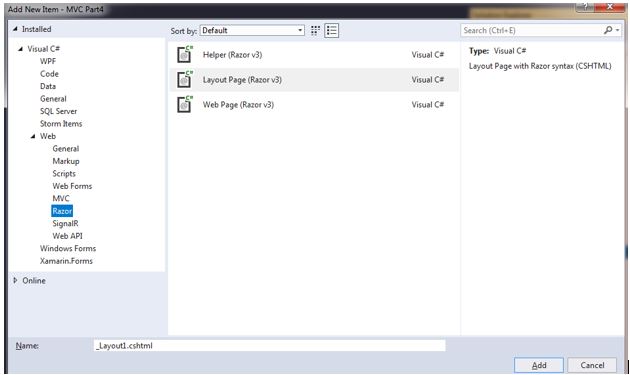
Task: Choose Layout Page (Razor v3) template
Action: (x=314, y=80)
